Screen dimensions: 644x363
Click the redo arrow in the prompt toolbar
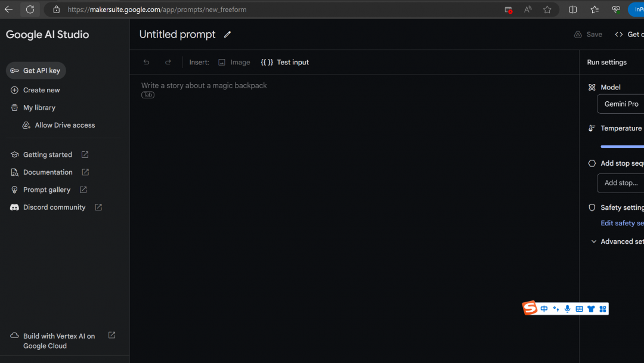pyautogui.click(x=168, y=62)
